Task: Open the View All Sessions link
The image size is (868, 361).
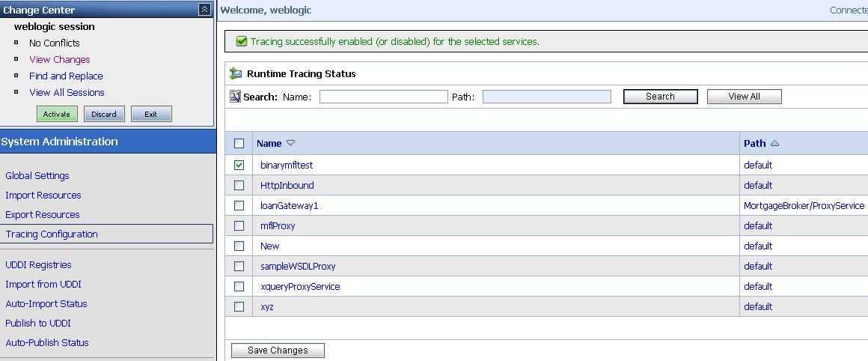Action: pos(67,92)
